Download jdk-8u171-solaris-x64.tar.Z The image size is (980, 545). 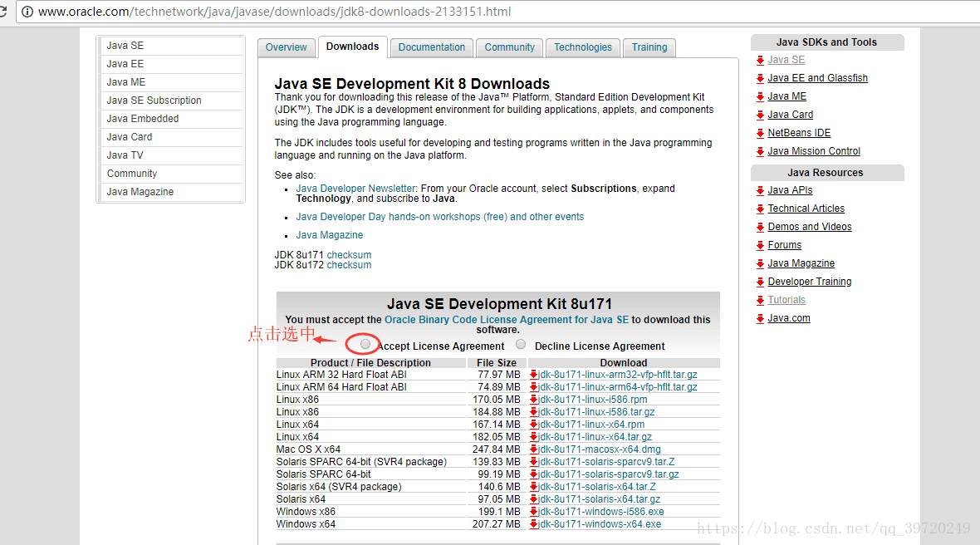tap(597, 487)
